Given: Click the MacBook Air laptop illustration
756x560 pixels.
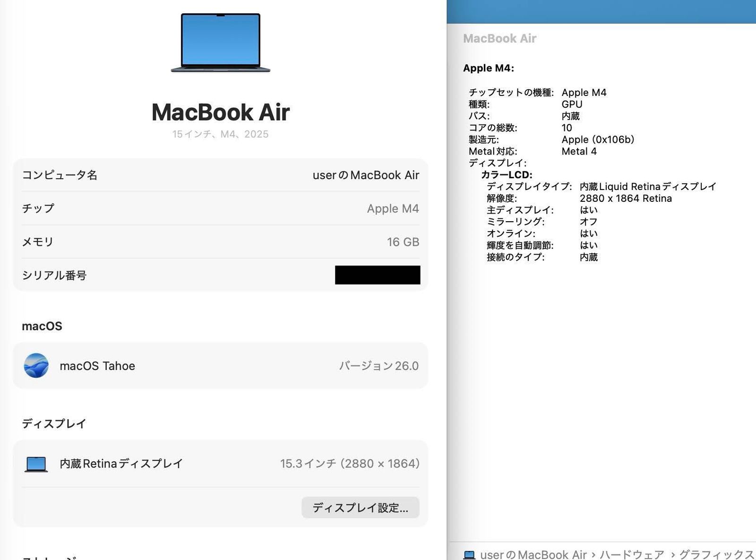Looking at the screenshot, I should click(220, 43).
